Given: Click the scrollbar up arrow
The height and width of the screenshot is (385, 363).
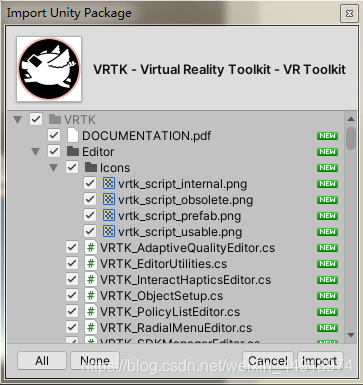Looking at the screenshot, I should point(351,119).
